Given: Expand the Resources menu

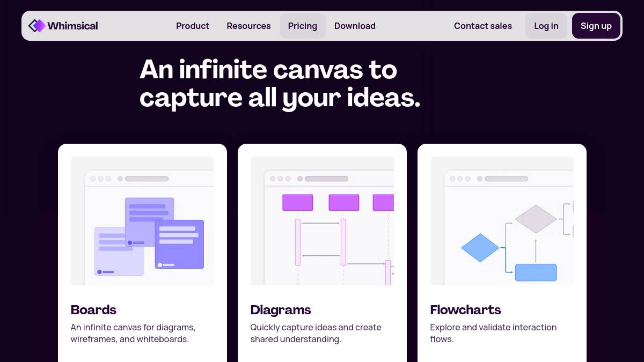Looking at the screenshot, I should pos(248,26).
